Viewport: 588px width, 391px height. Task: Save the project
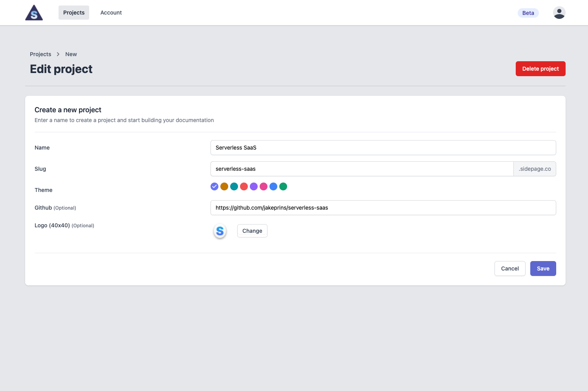[543, 269]
